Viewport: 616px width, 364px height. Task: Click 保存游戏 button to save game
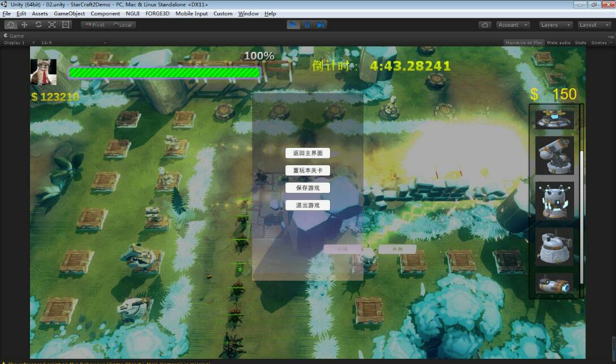307,188
